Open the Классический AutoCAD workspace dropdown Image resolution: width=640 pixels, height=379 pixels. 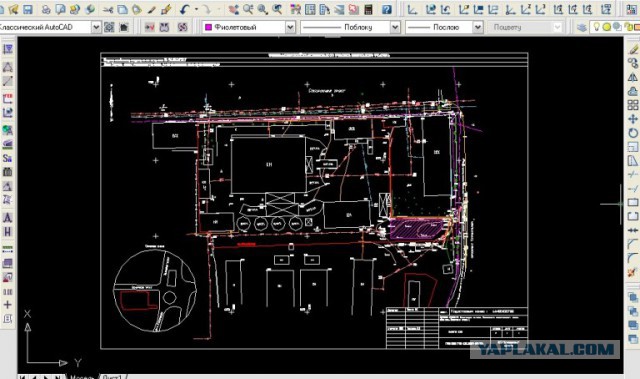click(96, 27)
